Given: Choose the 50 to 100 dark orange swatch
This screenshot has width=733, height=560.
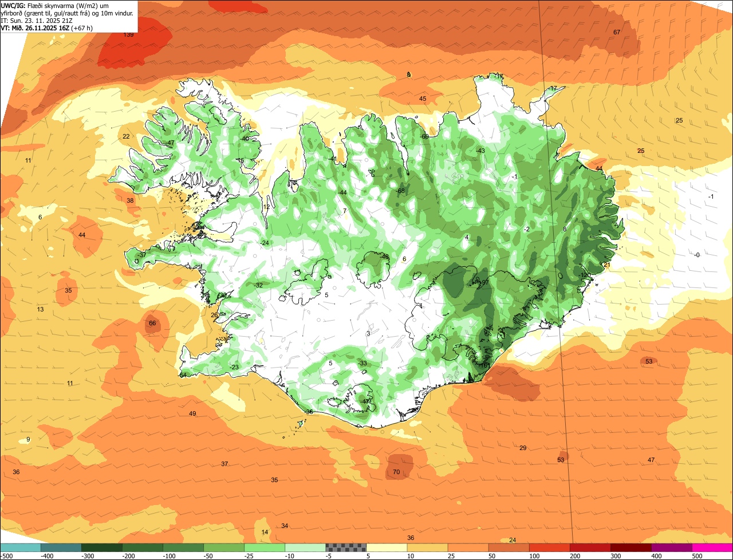Looking at the screenshot, I should (509, 547).
